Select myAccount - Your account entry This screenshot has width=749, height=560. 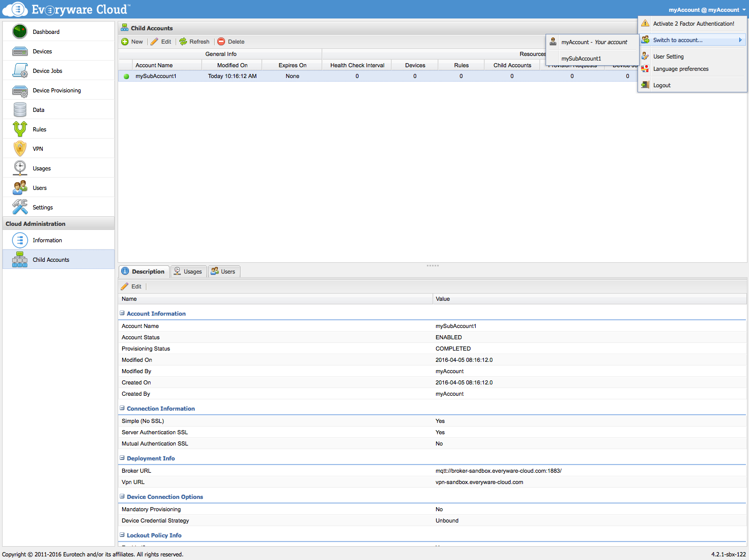(594, 42)
